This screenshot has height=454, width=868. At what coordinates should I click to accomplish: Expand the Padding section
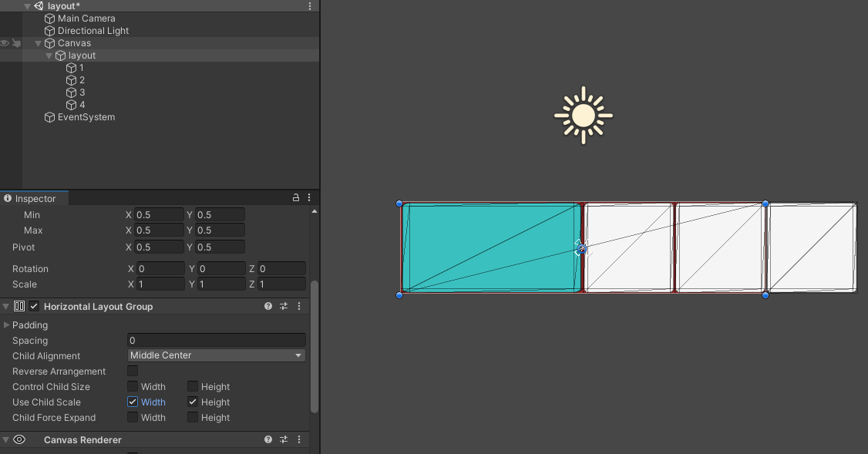coord(7,325)
